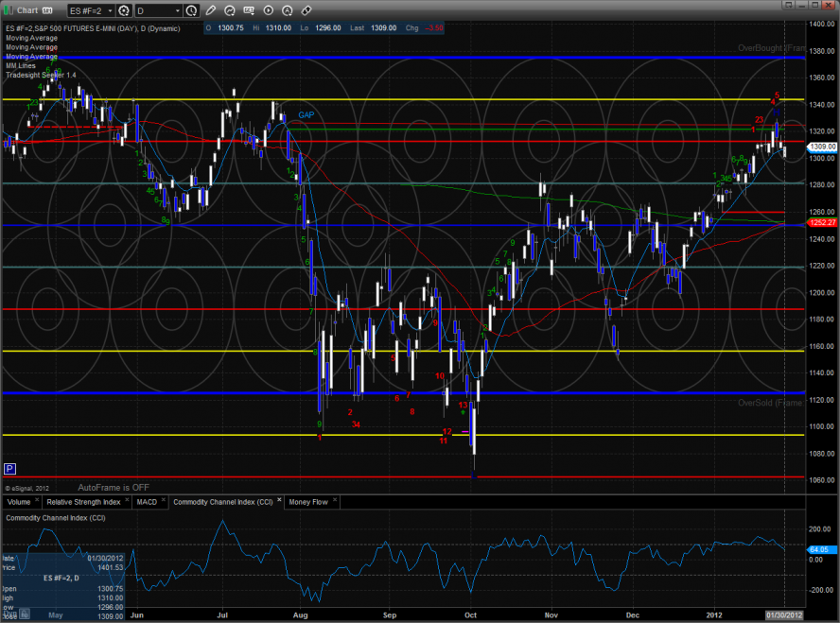Click the AutoFrame is OFF text
Screen dimensions: 840x623
[114, 488]
